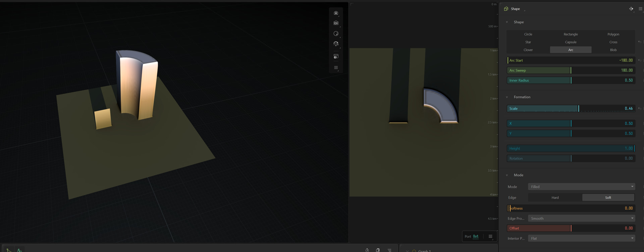This screenshot has height=252, width=644.
Task: Choose the Arc shape type
Action: 571,50
